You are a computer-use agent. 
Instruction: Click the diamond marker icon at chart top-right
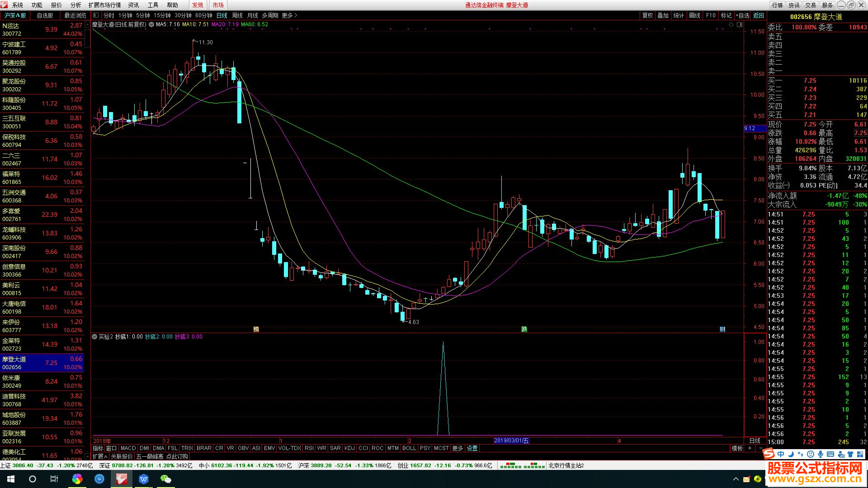(x=731, y=24)
